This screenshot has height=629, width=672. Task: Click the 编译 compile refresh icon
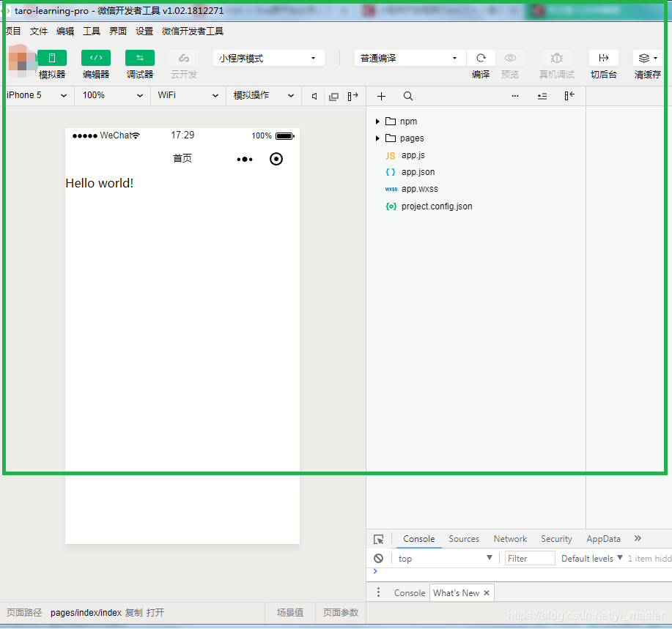(x=481, y=58)
